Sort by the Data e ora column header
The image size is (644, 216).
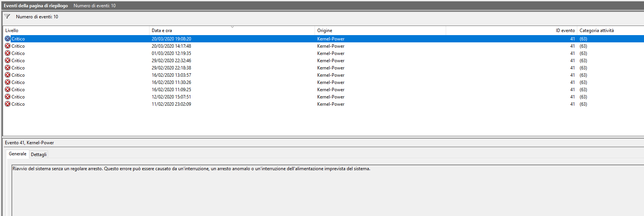(x=232, y=31)
